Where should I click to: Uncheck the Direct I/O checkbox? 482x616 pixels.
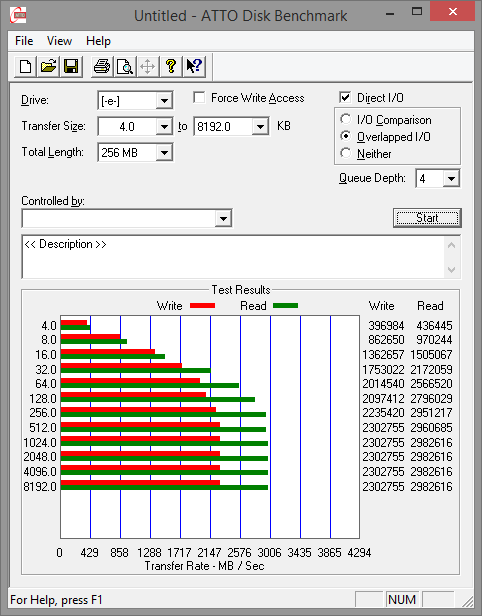click(x=345, y=97)
